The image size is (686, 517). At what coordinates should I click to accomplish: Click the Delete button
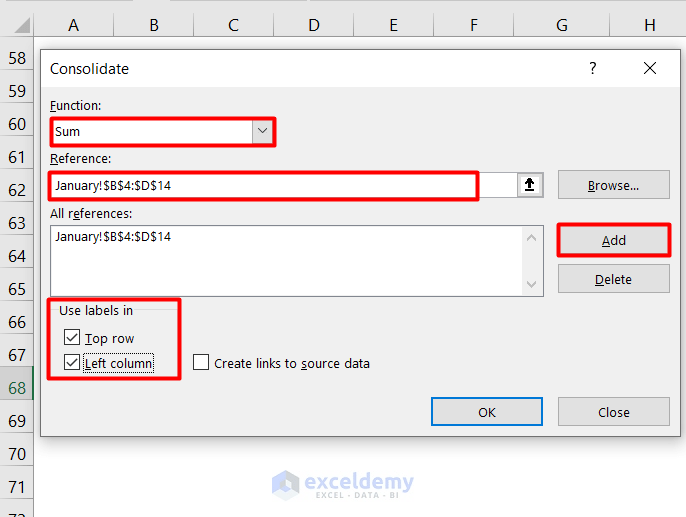[613, 279]
